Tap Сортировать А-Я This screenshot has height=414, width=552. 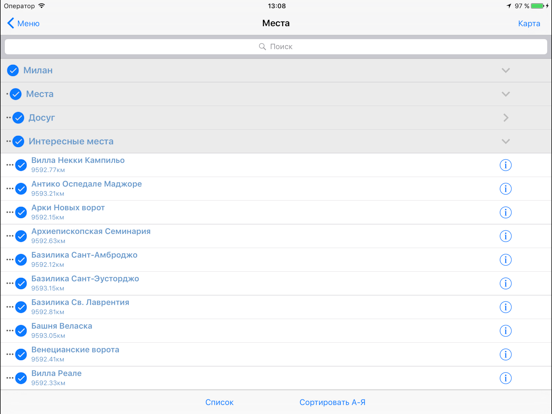click(x=332, y=402)
